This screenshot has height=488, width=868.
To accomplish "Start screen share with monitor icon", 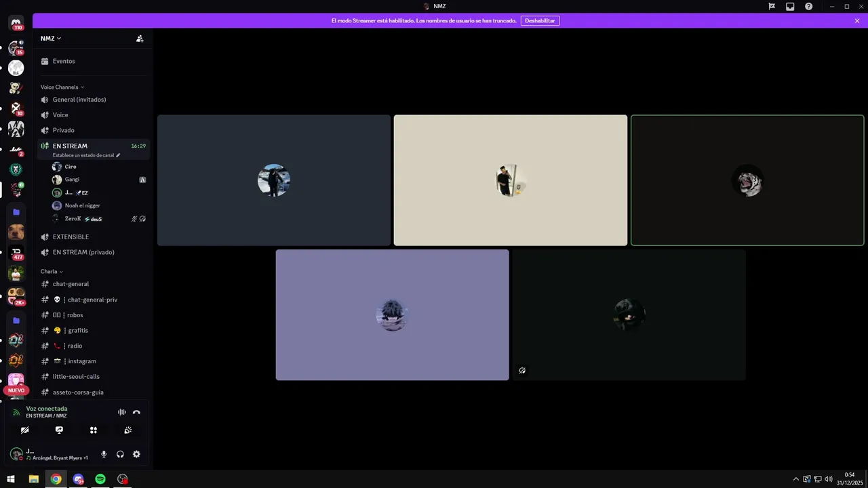I will click(59, 430).
